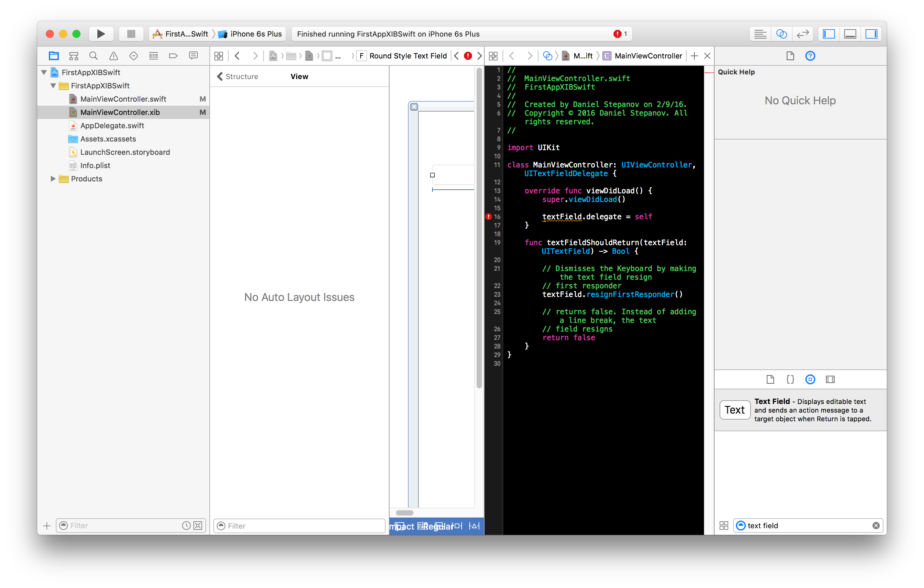This screenshot has height=588, width=924.
Task: Open the Find navigator (magnifying glass)
Action: 93,55
